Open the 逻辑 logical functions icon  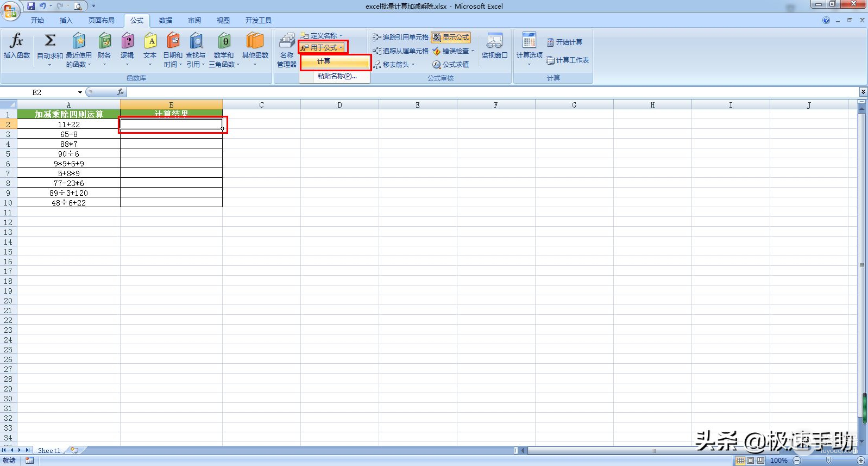127,41
